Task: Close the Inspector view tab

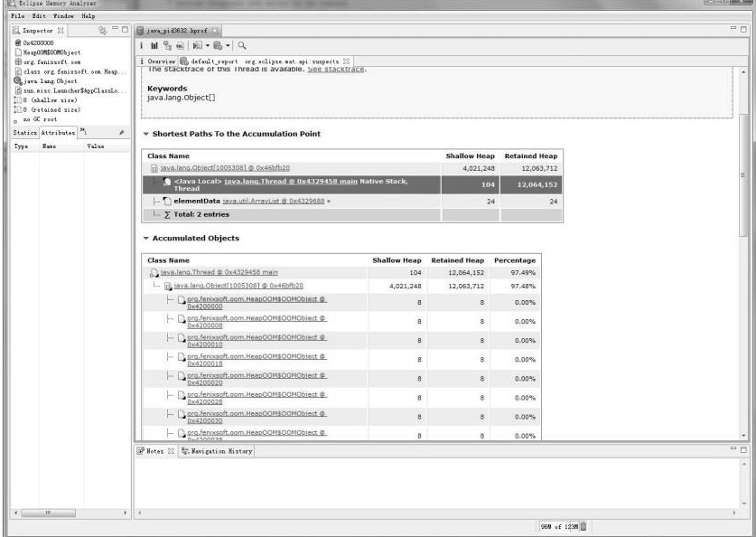Action: [x=61, y=31]
